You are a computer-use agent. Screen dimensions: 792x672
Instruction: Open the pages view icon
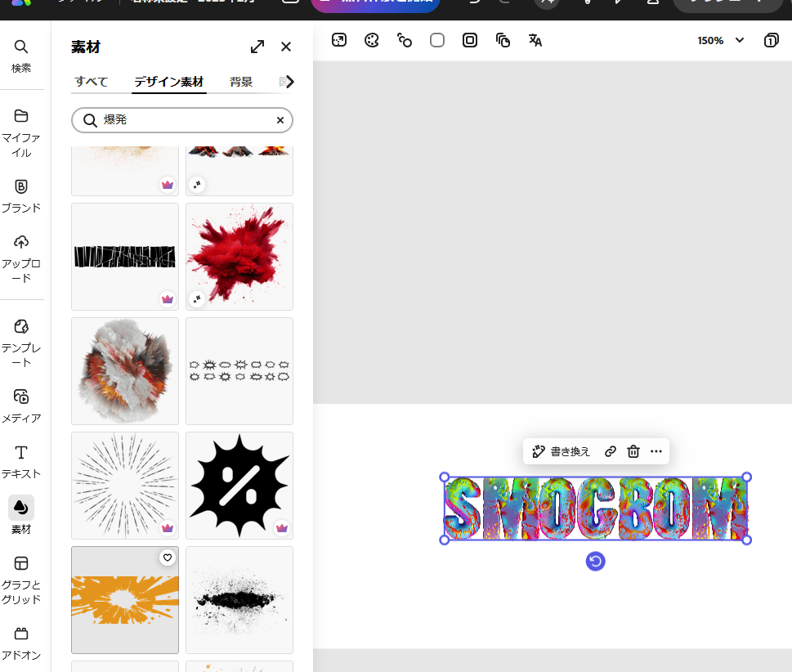[x=772, y=40]
